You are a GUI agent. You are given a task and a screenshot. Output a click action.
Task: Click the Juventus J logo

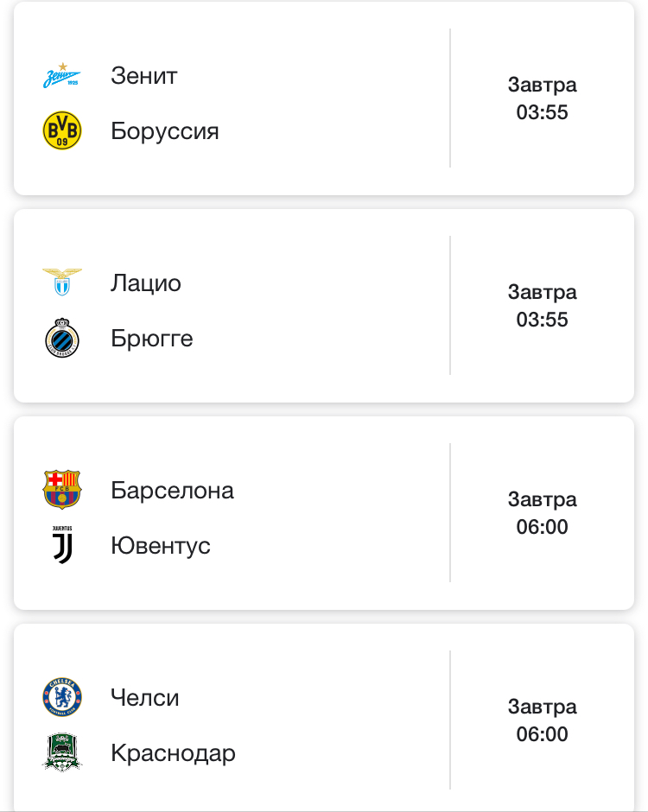pos(62,546)
